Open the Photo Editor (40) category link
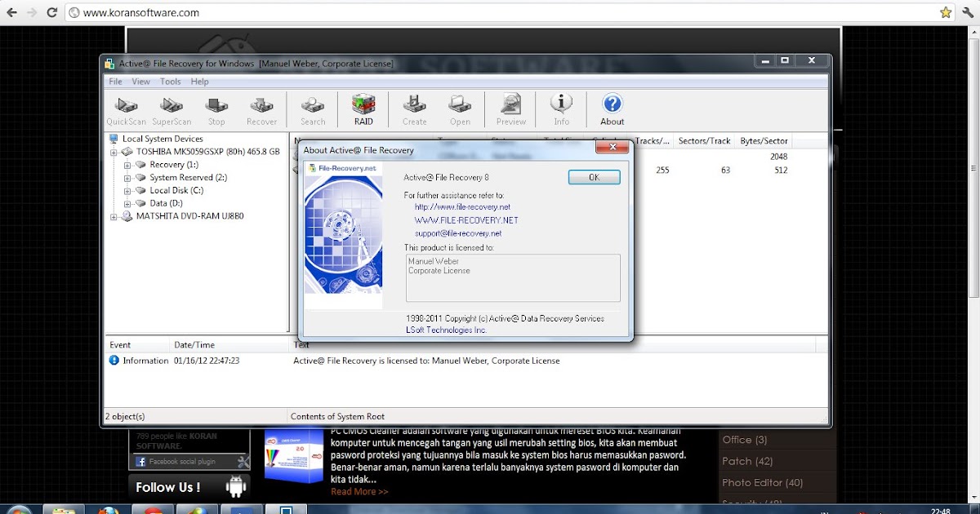 [763, 482]
